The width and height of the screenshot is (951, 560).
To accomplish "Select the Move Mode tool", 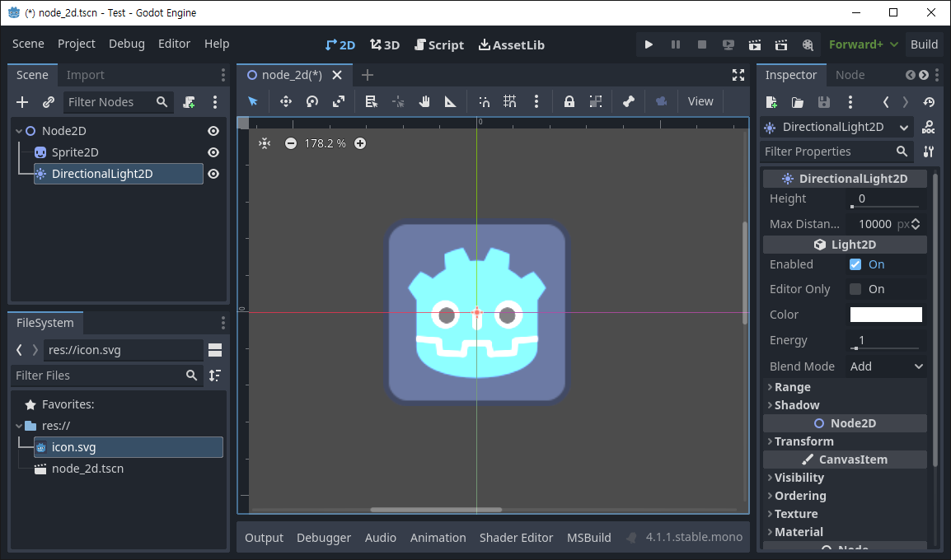I will pyautogui.click(x=286, y=101).
